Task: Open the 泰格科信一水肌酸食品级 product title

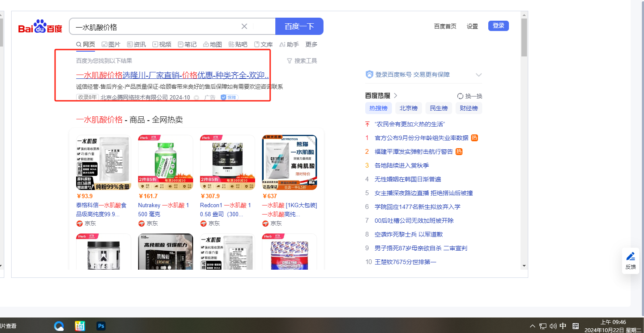Action: (x=102, y=210)
